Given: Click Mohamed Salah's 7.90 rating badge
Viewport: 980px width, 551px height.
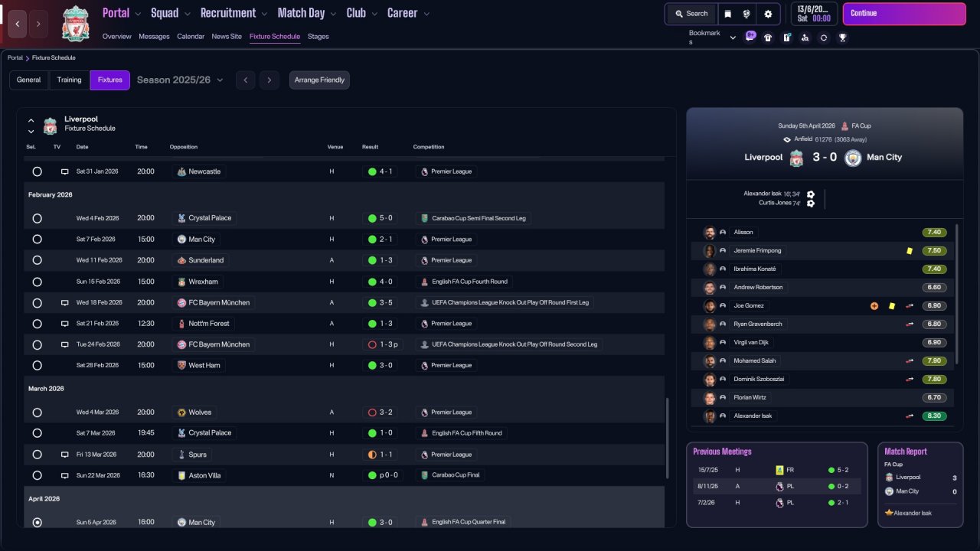Looking at the screenshot, I should click(933, 360).
